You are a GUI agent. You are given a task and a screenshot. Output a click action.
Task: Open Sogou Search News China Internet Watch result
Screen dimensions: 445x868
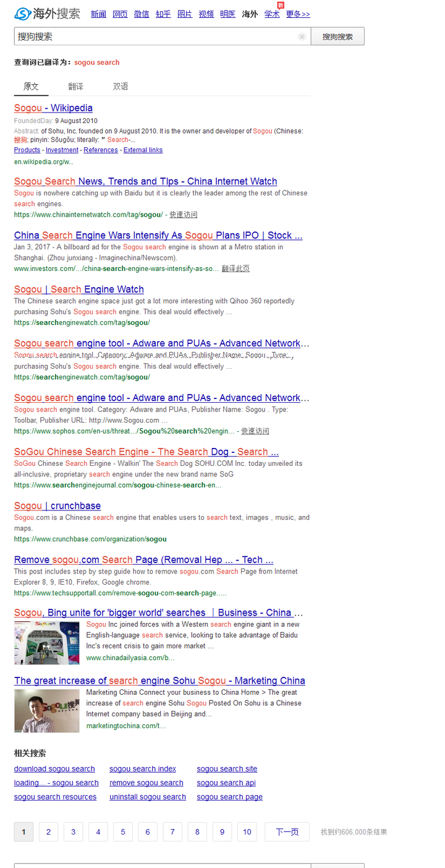146,181
